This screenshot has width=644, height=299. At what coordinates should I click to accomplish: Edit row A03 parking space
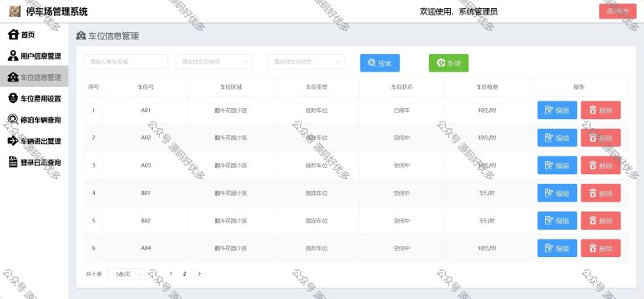pos(557,165)
